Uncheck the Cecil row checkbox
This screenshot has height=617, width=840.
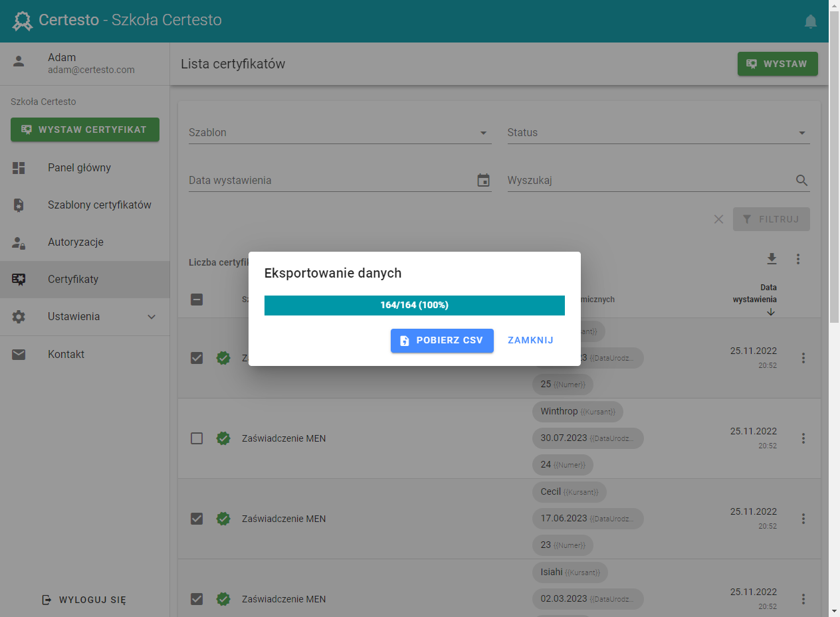tap(197, 519)
